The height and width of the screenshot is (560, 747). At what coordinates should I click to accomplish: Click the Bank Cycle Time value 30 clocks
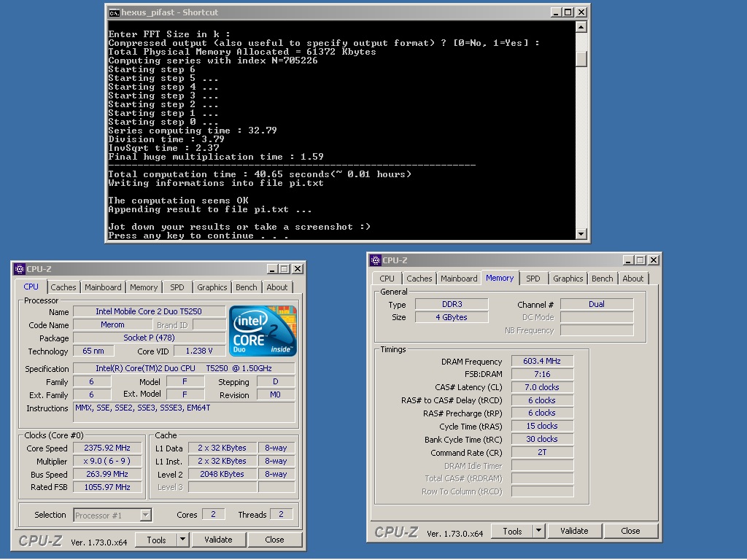tap(542, 439)
